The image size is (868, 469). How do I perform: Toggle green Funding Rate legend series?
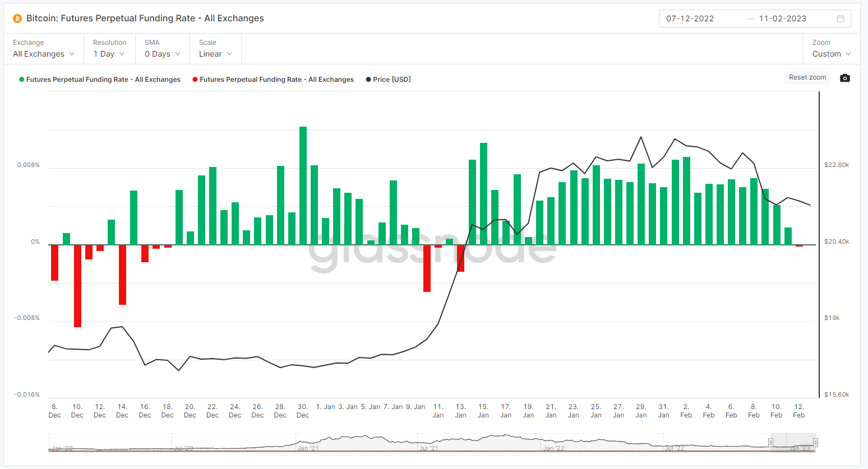tap(100, 80)
